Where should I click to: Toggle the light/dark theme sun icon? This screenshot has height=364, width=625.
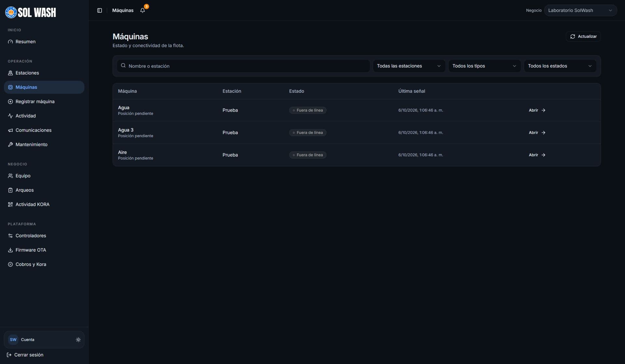(78, 340)
